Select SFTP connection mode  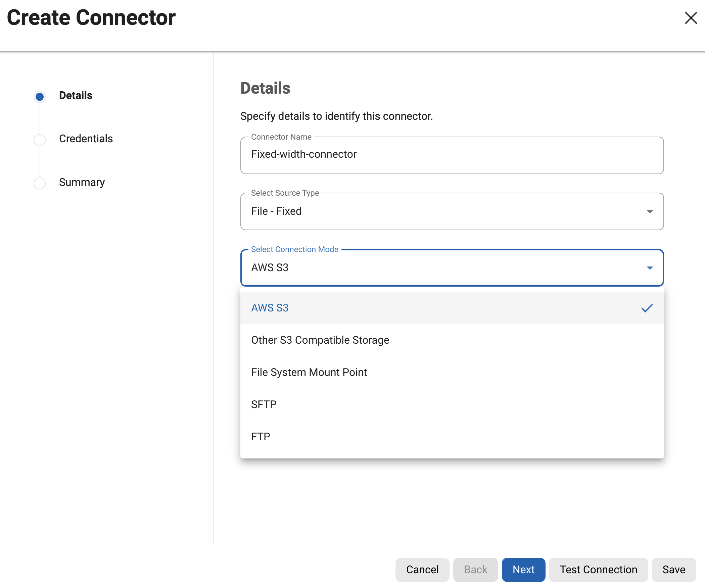(264, 404)
